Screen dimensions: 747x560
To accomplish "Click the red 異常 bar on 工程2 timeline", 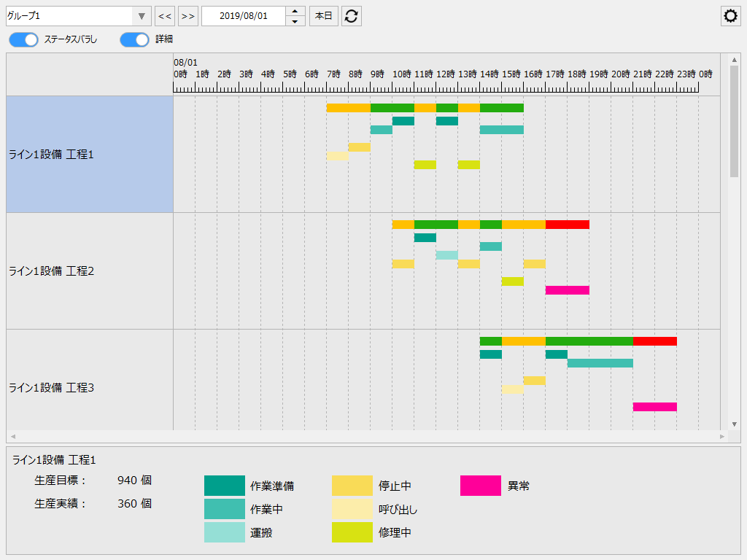I will click(567, 225).
